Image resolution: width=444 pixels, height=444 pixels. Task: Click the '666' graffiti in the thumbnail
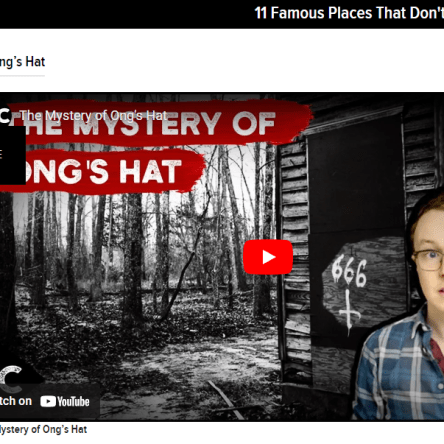pos(349,272)
